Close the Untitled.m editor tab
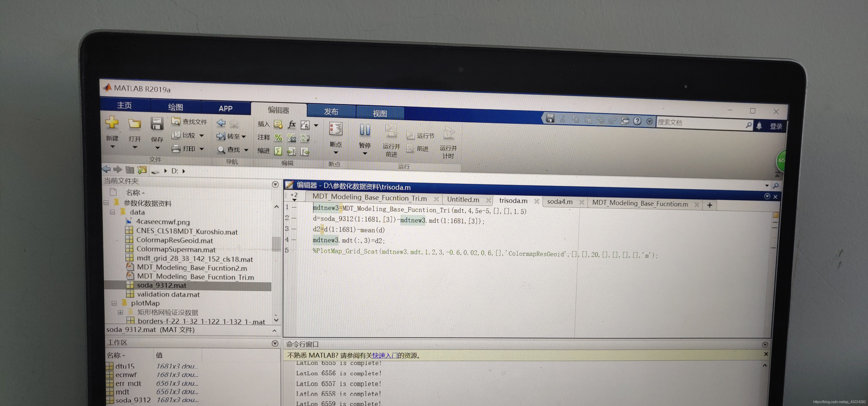The height and width of the screenshot is (406, 868). pos(488,200)
